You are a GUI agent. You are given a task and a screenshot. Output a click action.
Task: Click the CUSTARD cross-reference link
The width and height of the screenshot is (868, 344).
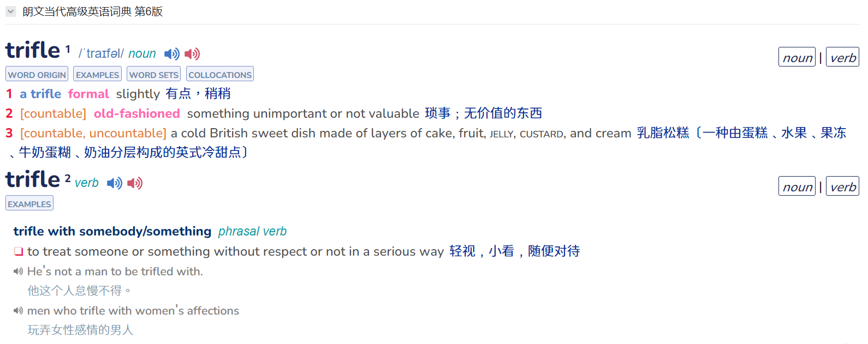click(542, 134)
